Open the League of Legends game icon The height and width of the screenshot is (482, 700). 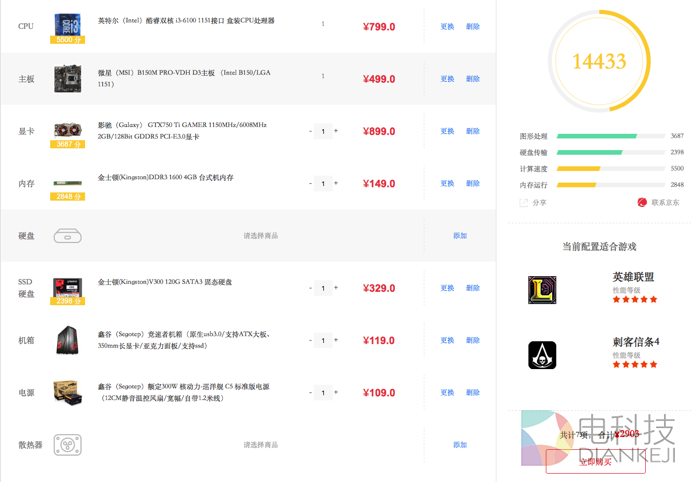(542, 290)
